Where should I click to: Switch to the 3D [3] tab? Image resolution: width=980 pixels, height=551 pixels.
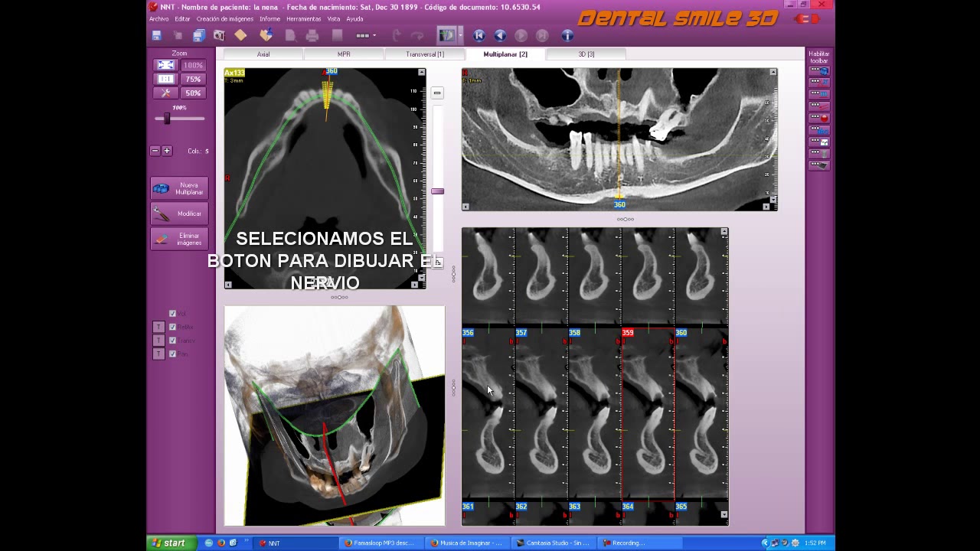pyautogui.click(x=586, y=54)
